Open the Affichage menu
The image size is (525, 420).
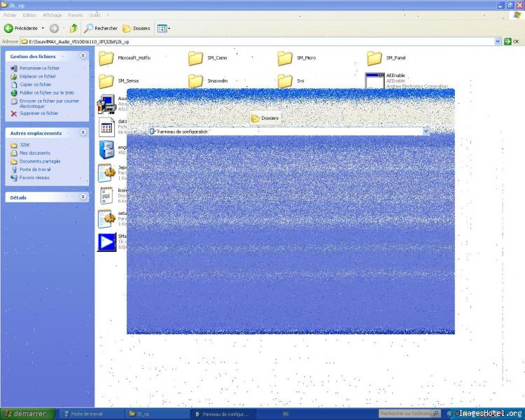[52, 15]
